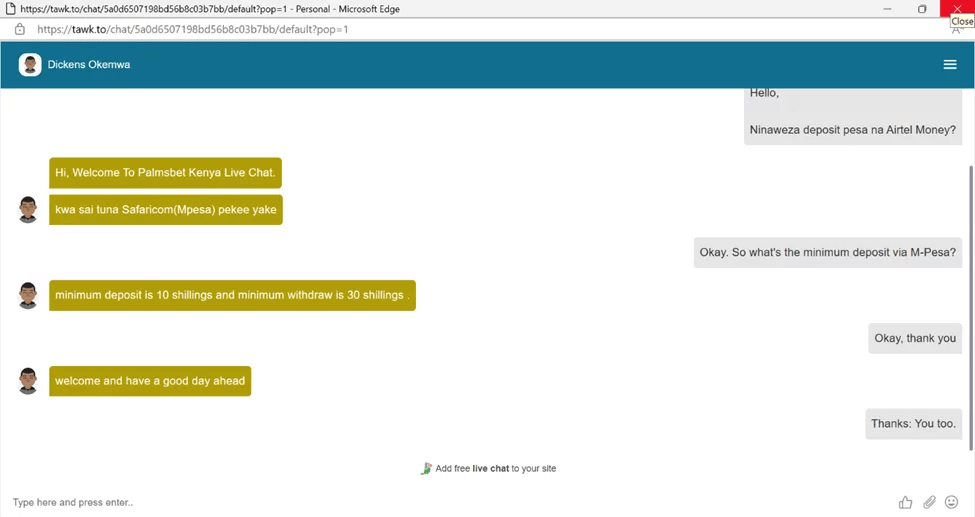Click the page icon in title bar

[10, 9]
